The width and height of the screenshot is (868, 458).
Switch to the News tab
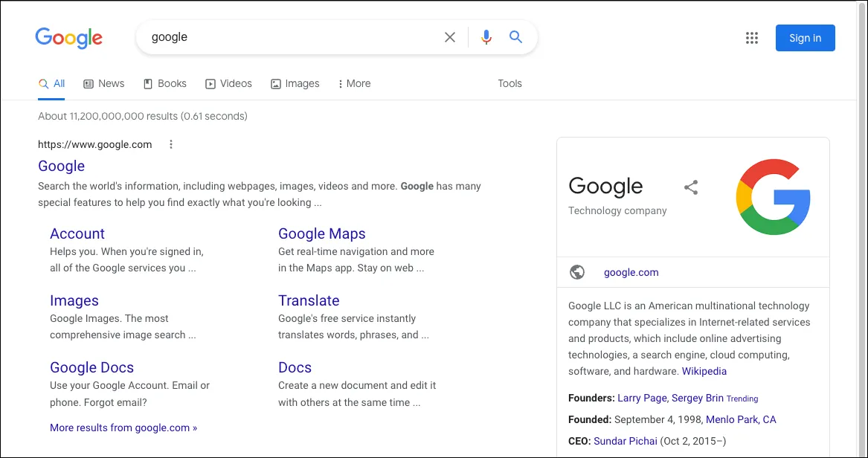click(x=104, y=83)
